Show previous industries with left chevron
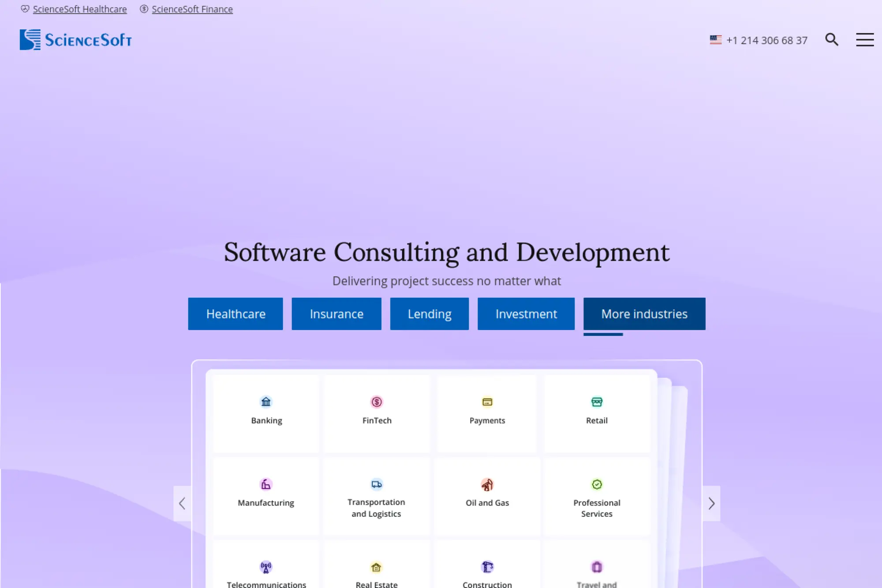Viewport: 882px width, 588px height. coord(182,503)
